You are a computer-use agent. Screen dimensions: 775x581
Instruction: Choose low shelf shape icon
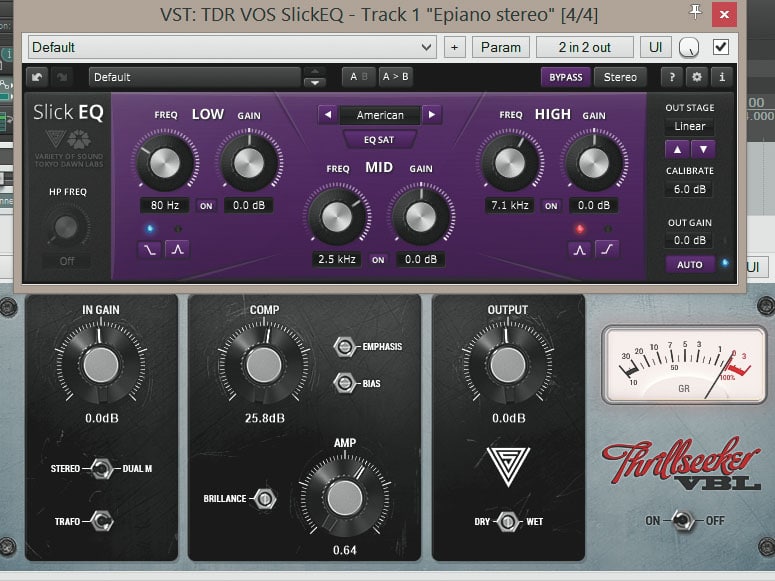pos(149,250)
